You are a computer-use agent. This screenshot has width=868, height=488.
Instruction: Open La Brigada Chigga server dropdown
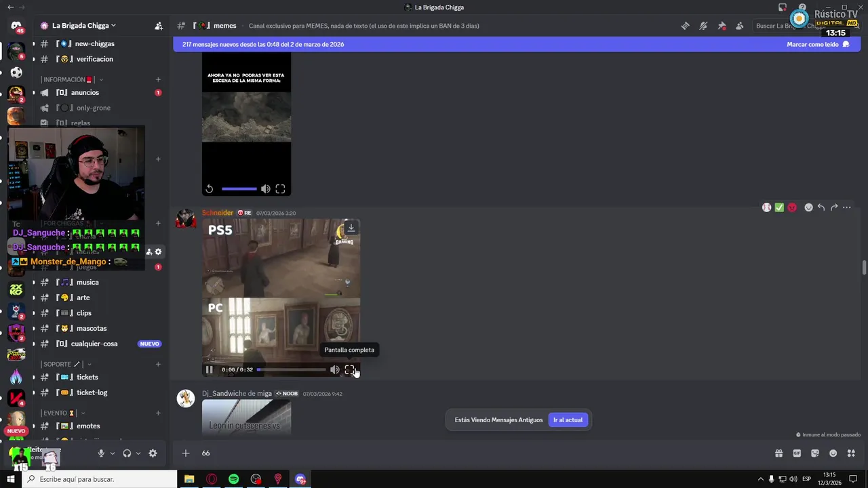coord(77,26)
